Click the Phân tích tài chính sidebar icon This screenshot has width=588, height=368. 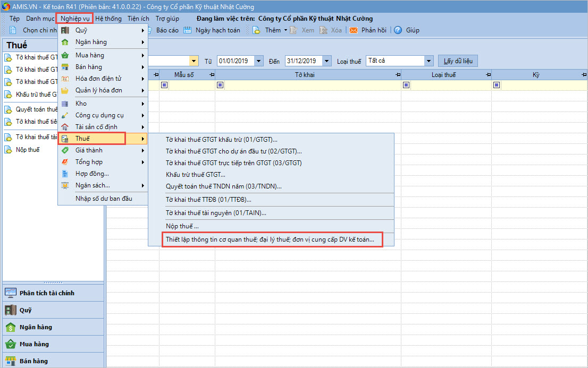tap(11, 293)
